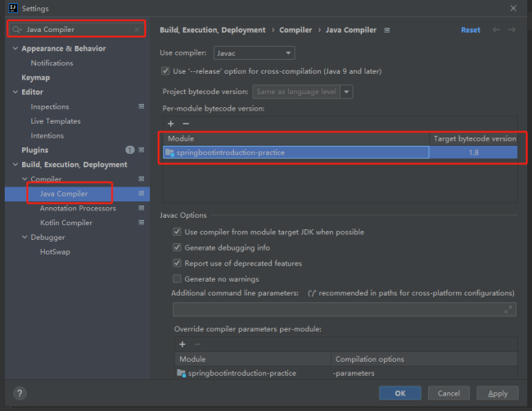Click the Same as language level field
Image resolution: width=532 pixels, height=411 pixels.
point(296,92)
